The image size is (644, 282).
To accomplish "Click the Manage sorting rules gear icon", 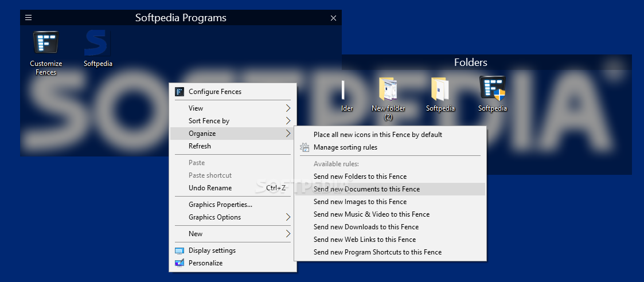I will 305,147.
